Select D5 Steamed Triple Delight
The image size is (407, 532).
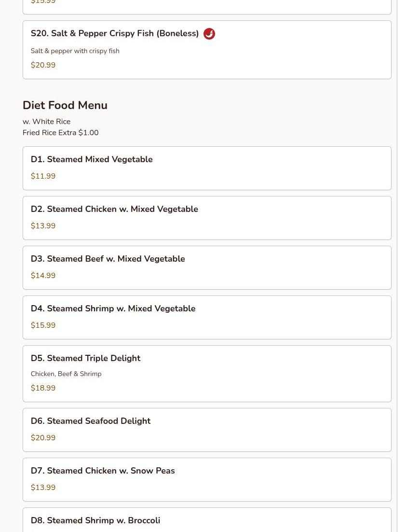[85, 359]
